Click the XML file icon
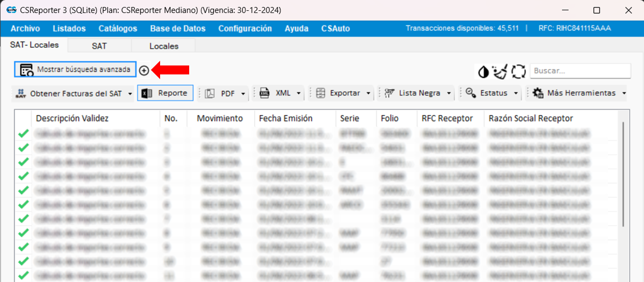This screenshot has width=644, height=282. pos(265,93)
